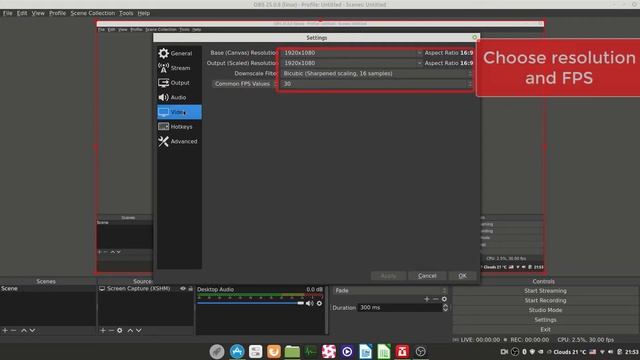
Task: Open the media player dock icon
Action: tap(347, 351)
